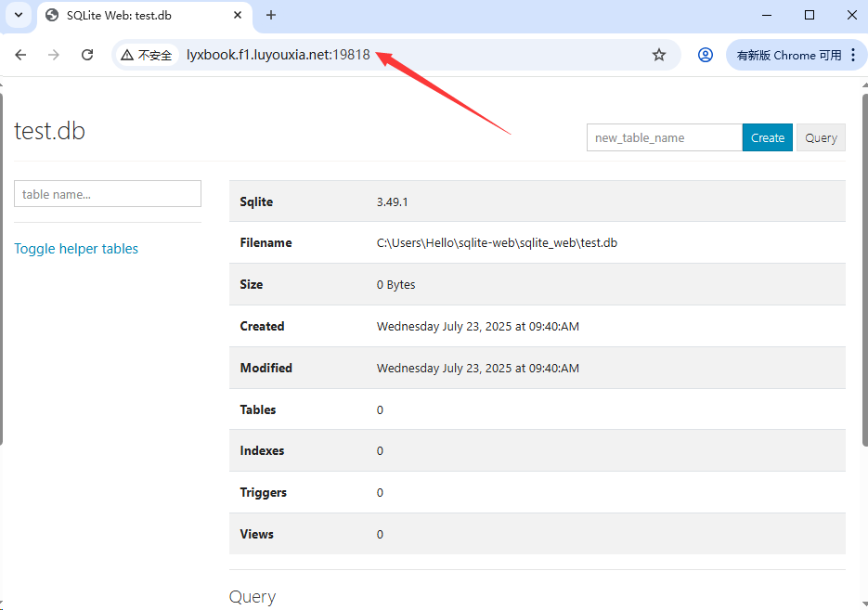Reload the SQLite Web page
868x610 pixels.
point(87,55)
